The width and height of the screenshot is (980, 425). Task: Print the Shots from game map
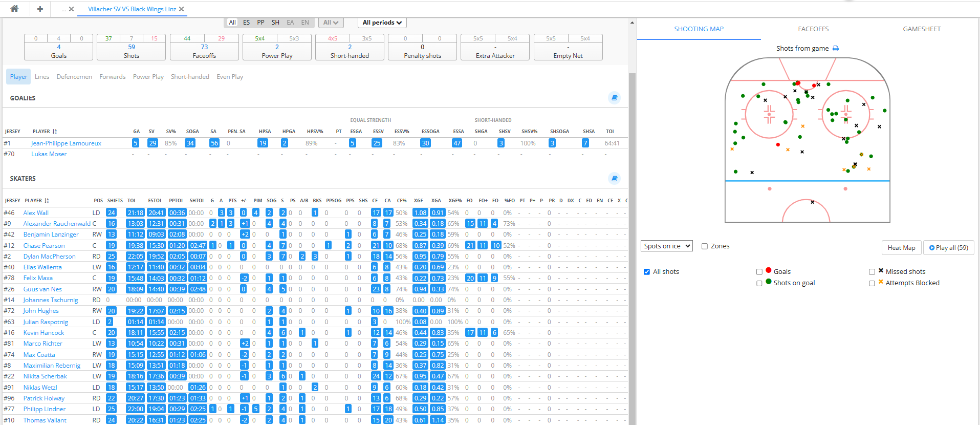[836, 49]
